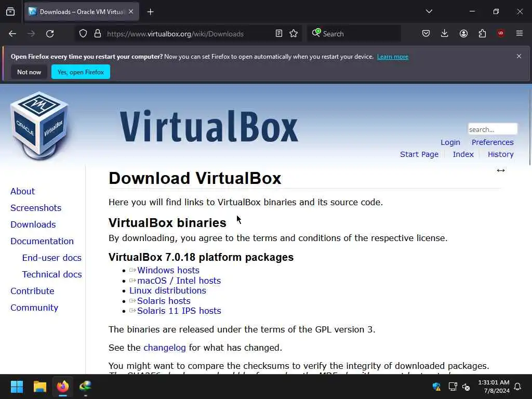The image size is (532, 399).
Task: Download Solaris 11 IPS hosts package
Action: 179,311
